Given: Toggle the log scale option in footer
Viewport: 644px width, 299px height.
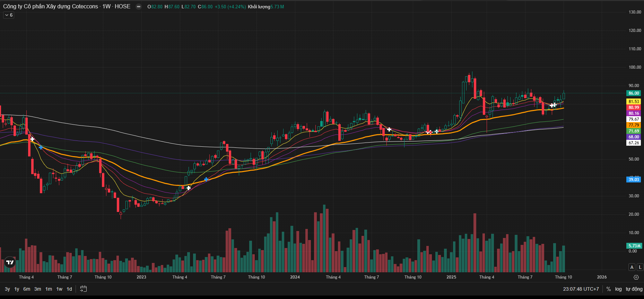Looking at the screenshot, I should (618, 289).
